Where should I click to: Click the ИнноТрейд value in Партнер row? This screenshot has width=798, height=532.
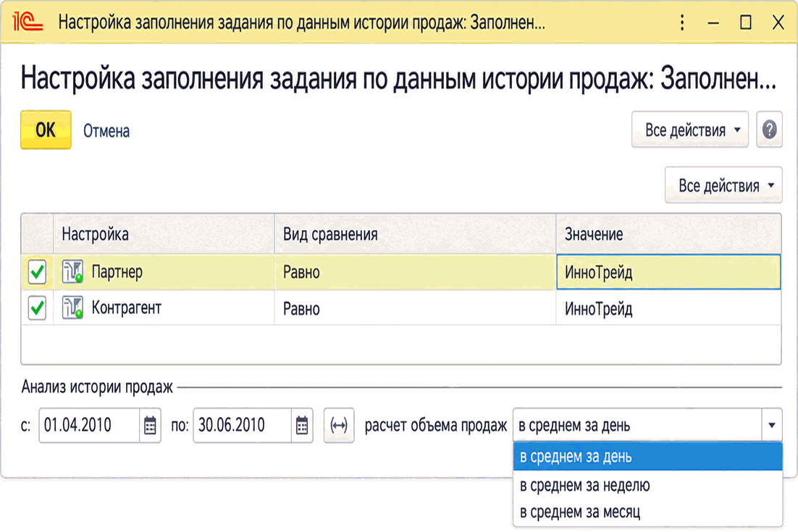[x=668, y=272]
